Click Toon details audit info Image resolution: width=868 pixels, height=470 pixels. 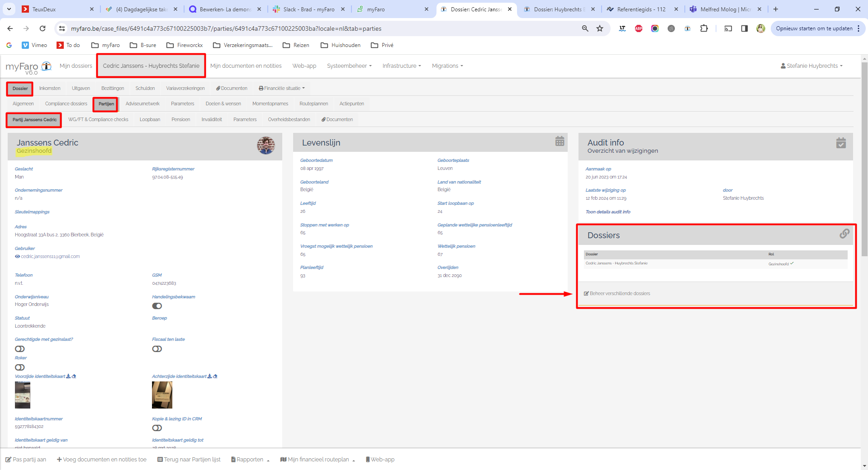pos(608,211)
